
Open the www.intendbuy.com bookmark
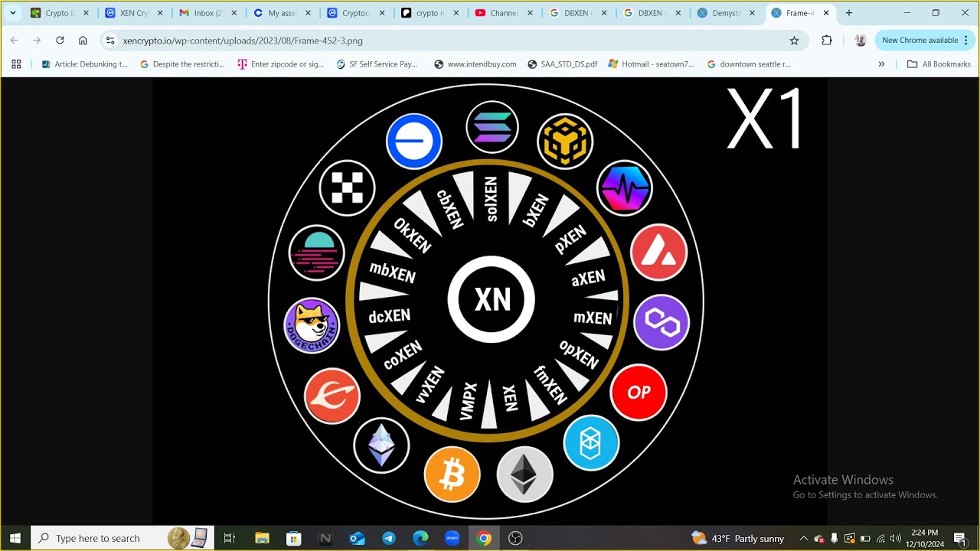click(x=475, y=64)
